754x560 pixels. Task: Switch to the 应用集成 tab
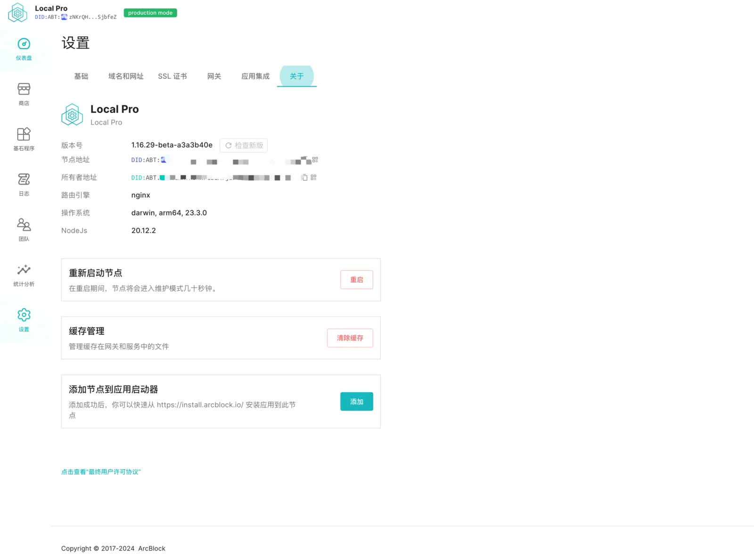(x=255, y=76)
